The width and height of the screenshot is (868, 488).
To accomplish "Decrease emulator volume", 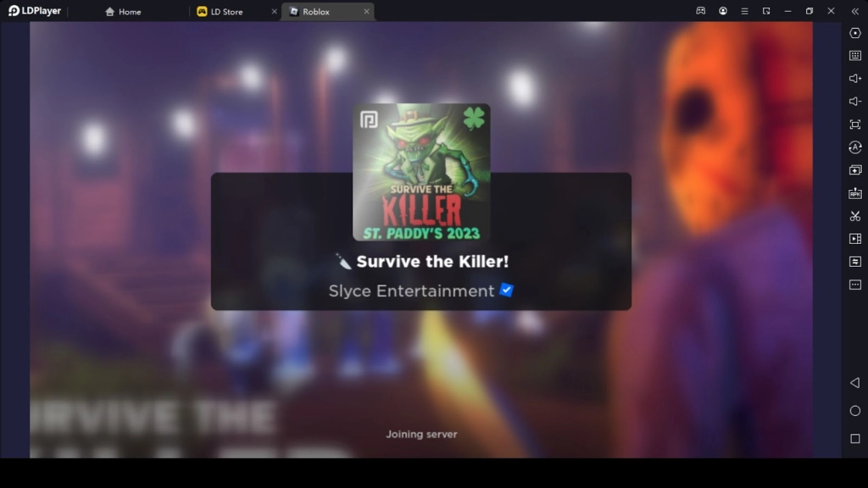I will (x=854, y=102).
